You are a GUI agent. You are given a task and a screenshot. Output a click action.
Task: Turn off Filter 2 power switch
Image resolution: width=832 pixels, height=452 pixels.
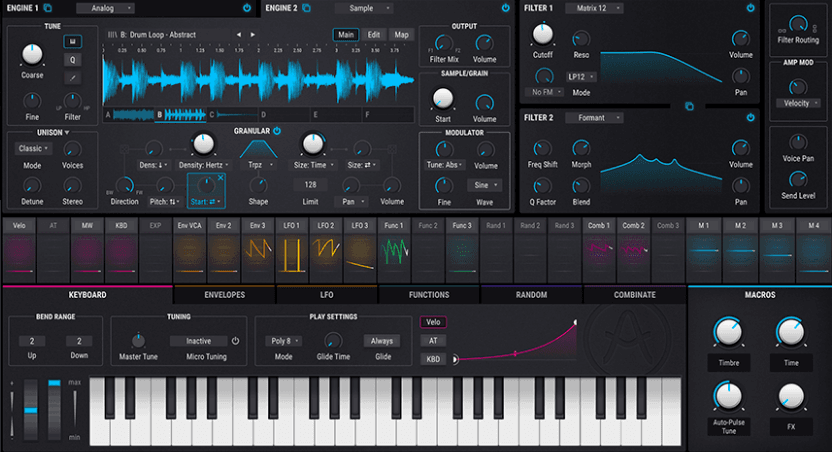point(749,118)
